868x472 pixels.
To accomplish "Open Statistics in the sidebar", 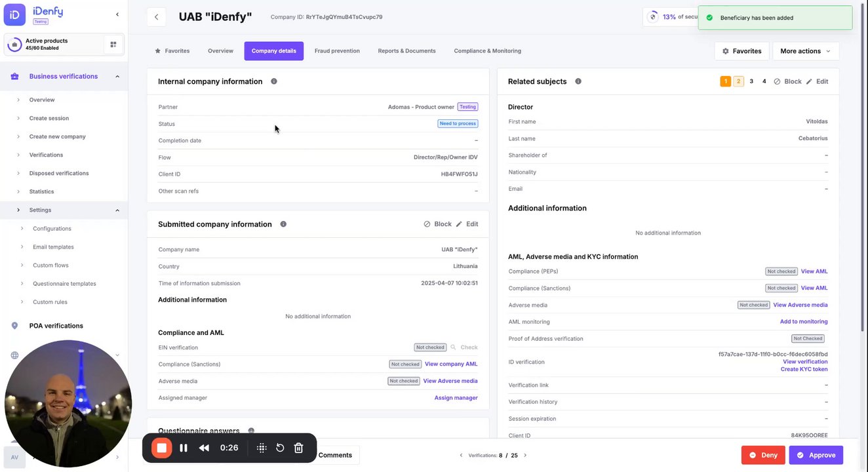I will (42, 192).
